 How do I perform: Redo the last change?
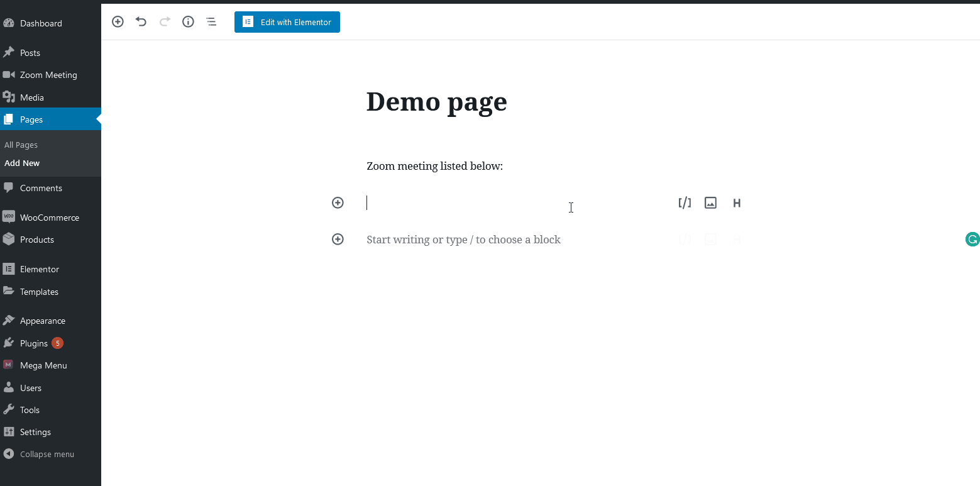pos(164,21)
